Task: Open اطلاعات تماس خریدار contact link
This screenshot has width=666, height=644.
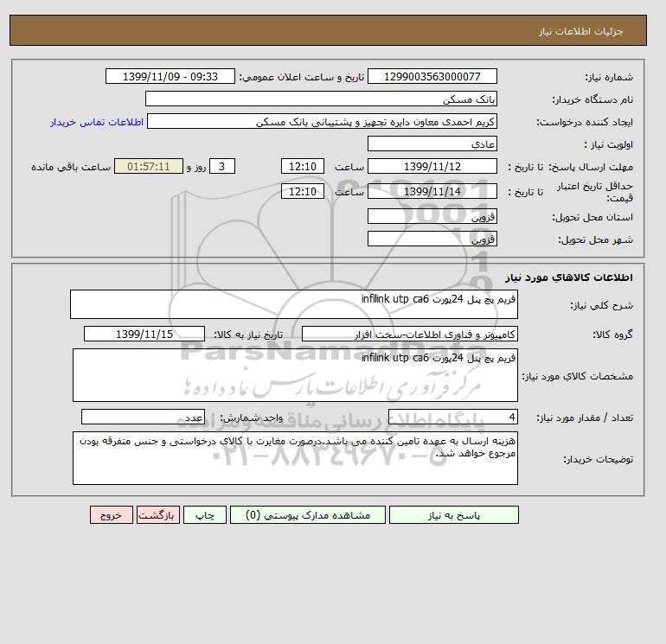Action: click(x=97, y=122)
